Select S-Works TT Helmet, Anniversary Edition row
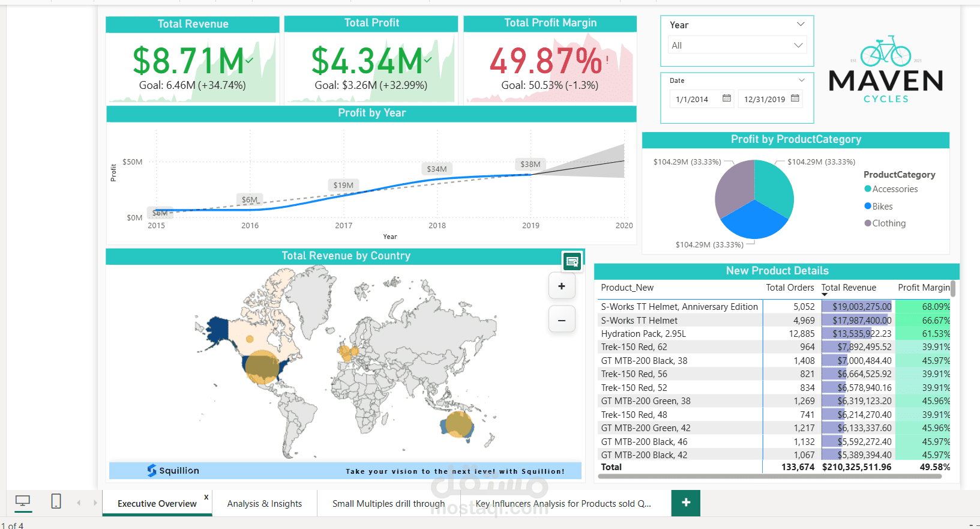The height and width of the screenshot is (529, 980). (x=775, y=306)
